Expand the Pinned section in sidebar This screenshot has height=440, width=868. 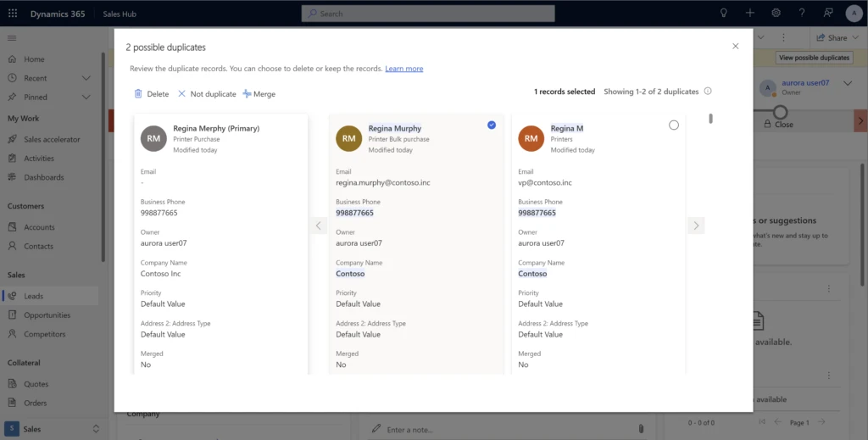click(86, 97)
